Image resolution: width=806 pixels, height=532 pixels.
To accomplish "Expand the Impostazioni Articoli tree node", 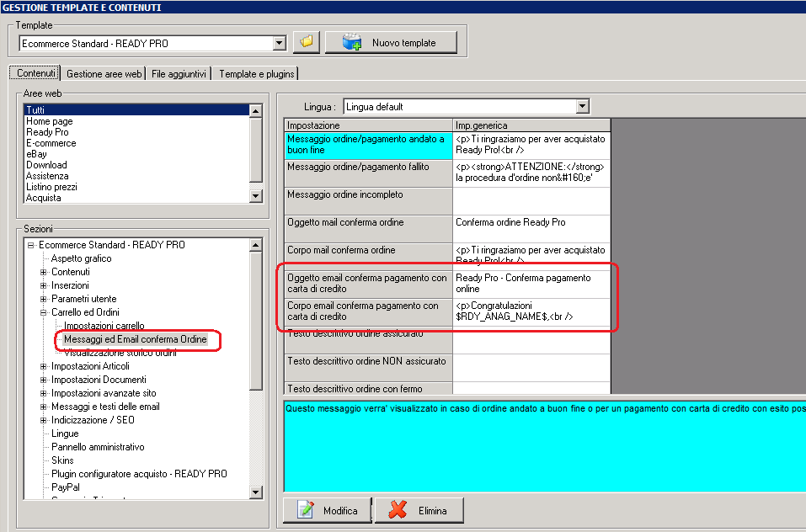I will (44, 366).
